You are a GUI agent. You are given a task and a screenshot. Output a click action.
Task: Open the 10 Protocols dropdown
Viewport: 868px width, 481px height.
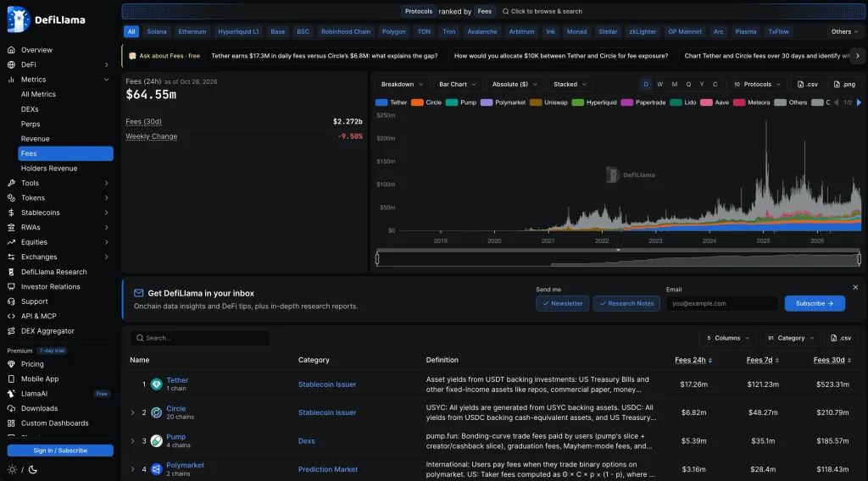click(x=757, y=84)
